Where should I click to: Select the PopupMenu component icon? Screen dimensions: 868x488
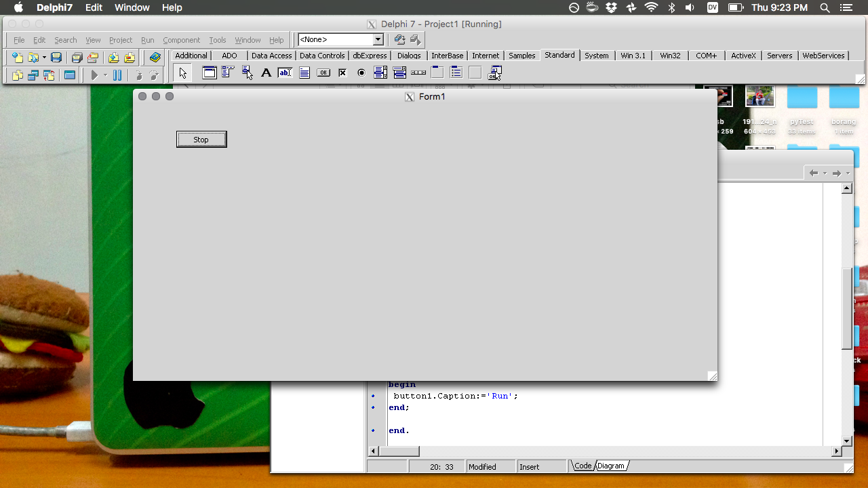(247, 73)
